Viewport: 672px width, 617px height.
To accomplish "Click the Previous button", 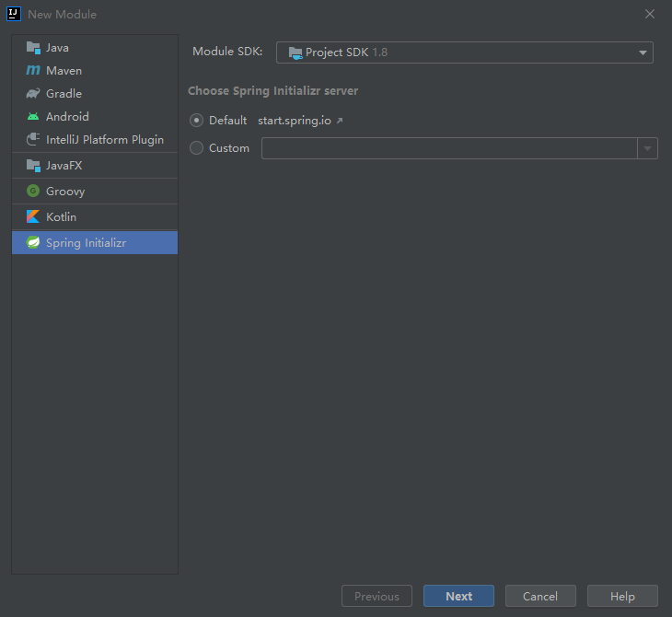I will pos(377,596).
